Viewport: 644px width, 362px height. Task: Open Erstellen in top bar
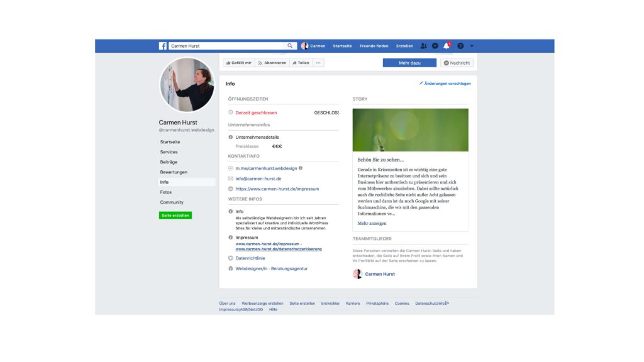click(404, 46)
